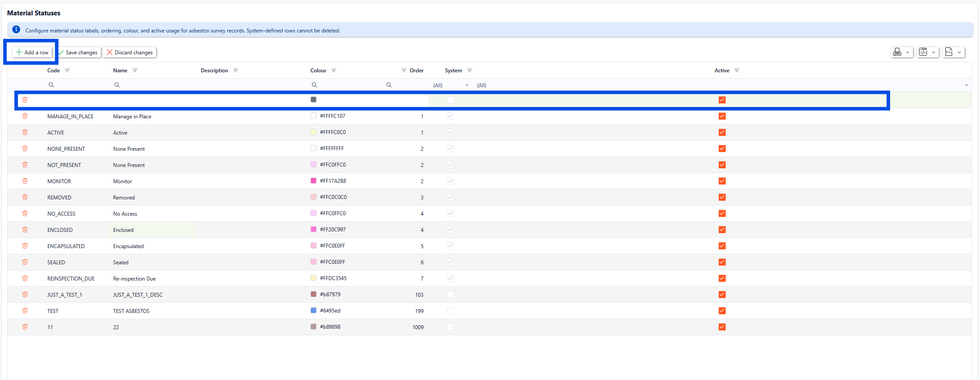Click the Active column header filter icon

click(x=737, y=71)
